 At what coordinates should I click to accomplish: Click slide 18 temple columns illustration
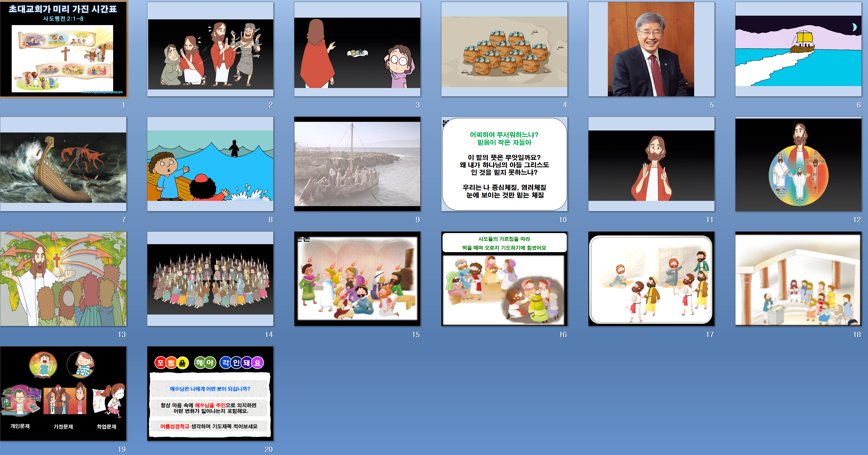pos(798,279)
